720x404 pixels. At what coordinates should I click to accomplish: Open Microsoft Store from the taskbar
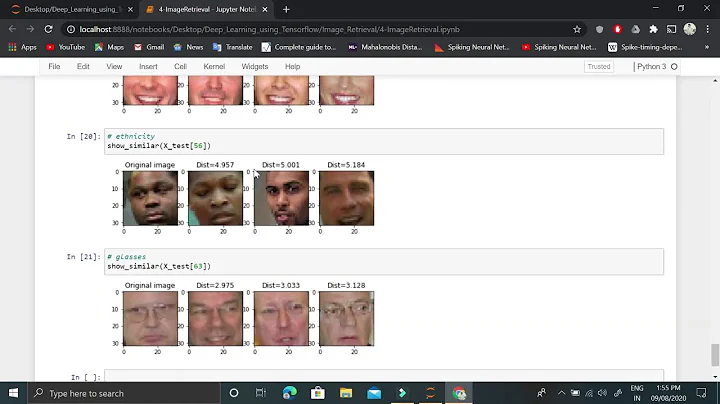(317, 393)
